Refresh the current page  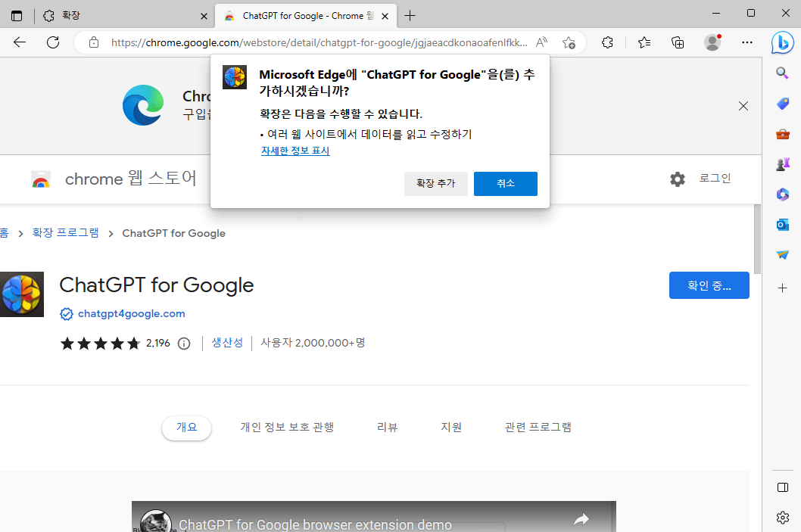tap(53, 42)
